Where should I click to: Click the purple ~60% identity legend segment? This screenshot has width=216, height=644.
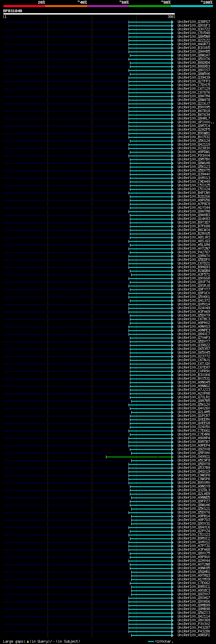click(x=108, y=6)
